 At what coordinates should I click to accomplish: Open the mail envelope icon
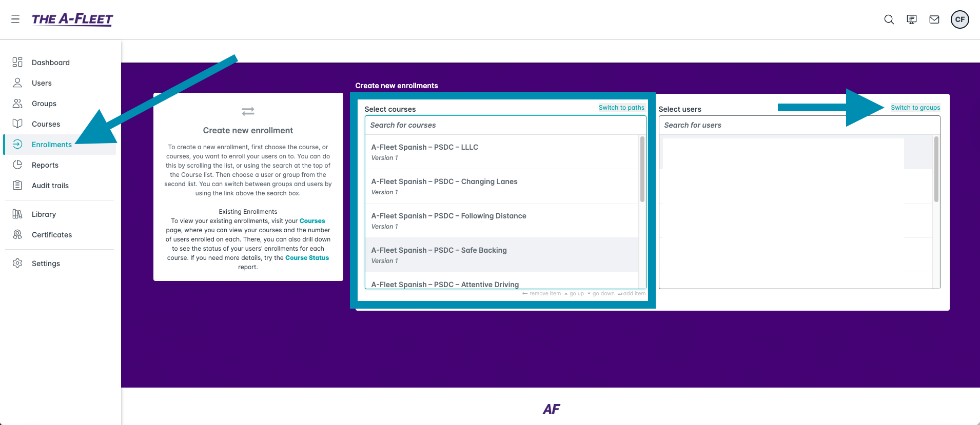(x=934, y=19)
